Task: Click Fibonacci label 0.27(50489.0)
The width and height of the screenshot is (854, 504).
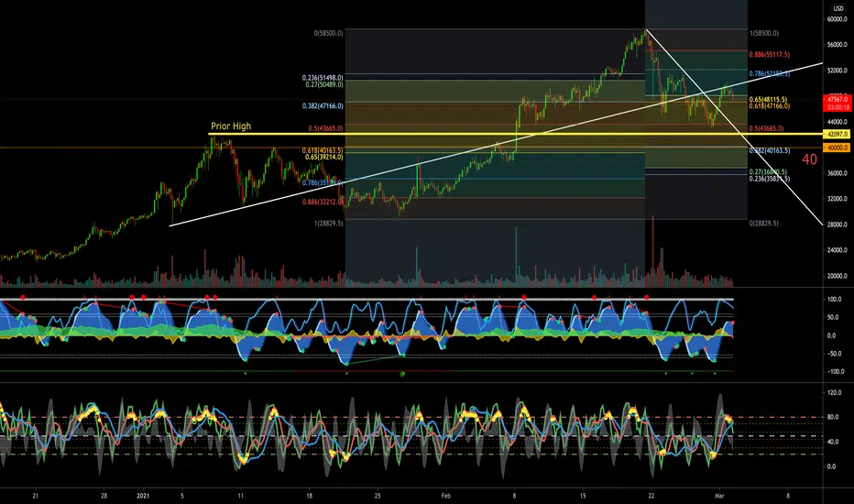Action: coord(324,84)
